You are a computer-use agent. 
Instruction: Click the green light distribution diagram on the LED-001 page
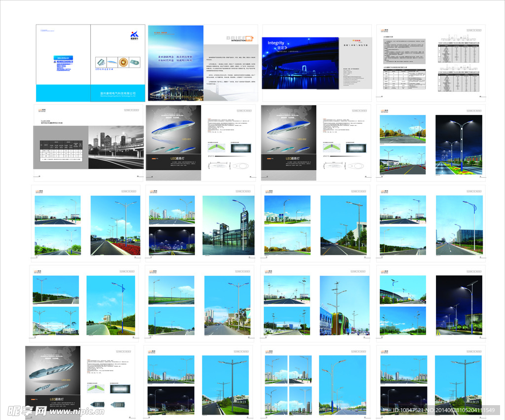click(217, 148)
